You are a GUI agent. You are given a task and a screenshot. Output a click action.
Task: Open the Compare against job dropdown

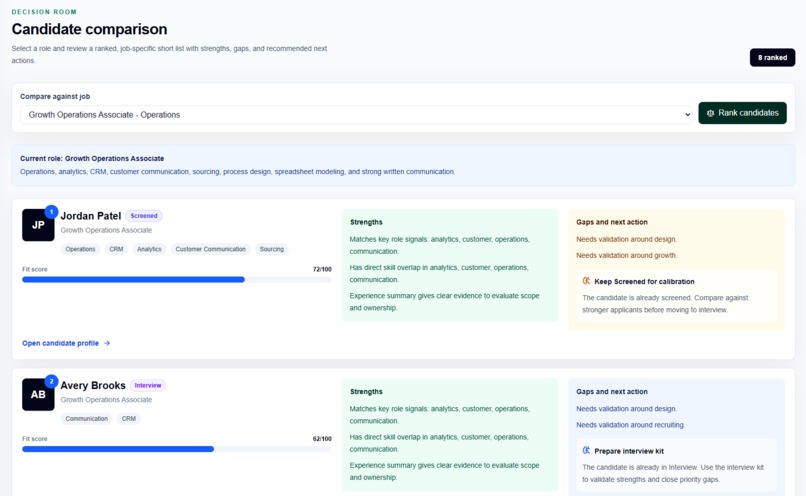356,115
